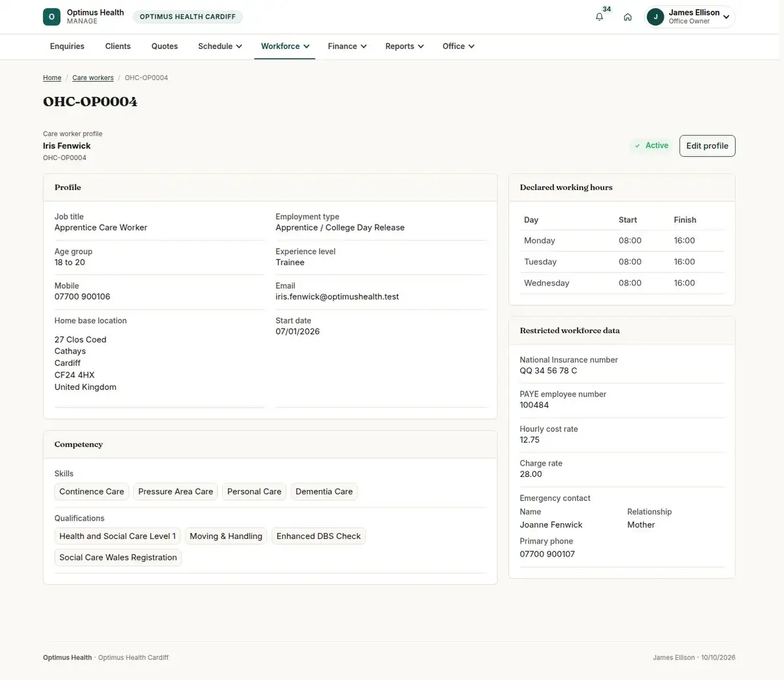Expand the Schedule menu

coord(220,46)
